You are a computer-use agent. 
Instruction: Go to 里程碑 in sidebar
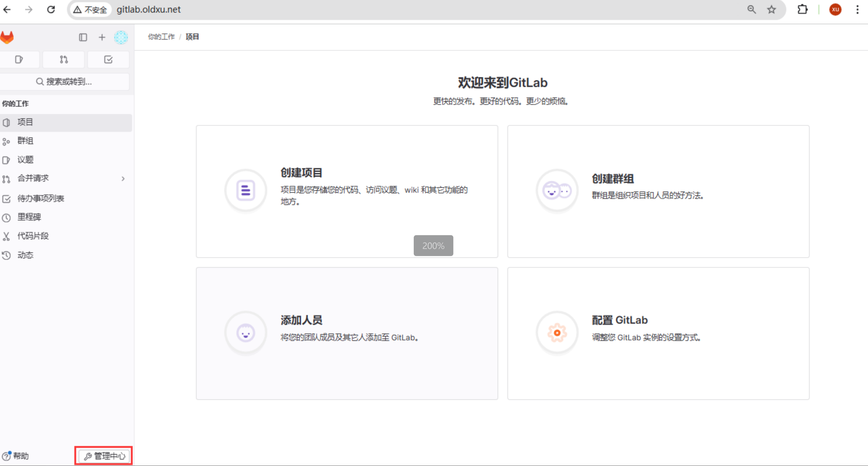[x=29, y=217]
